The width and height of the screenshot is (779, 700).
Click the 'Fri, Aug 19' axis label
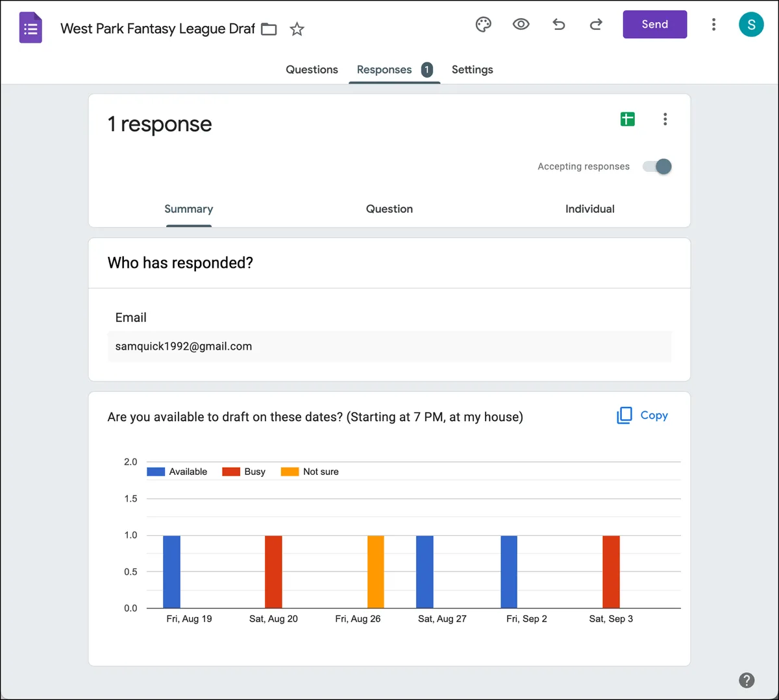pyautogui.click(x=189, y=619)
